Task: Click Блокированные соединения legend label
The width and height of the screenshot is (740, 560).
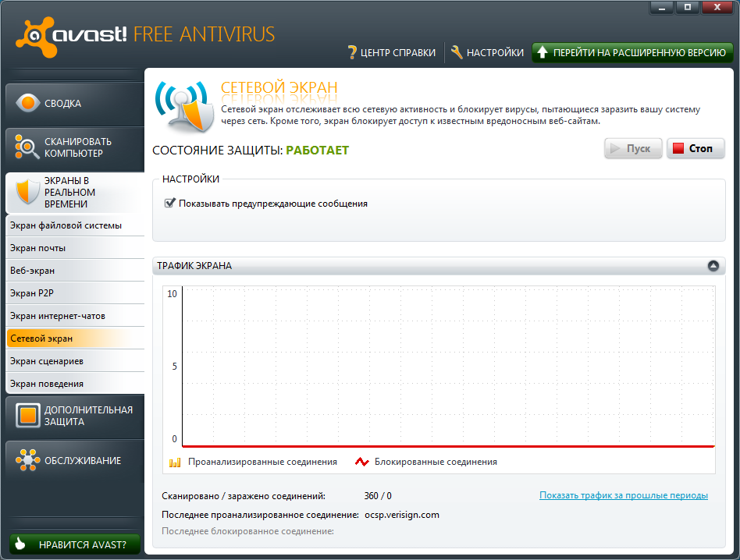Action: click(x=436, y=462)
